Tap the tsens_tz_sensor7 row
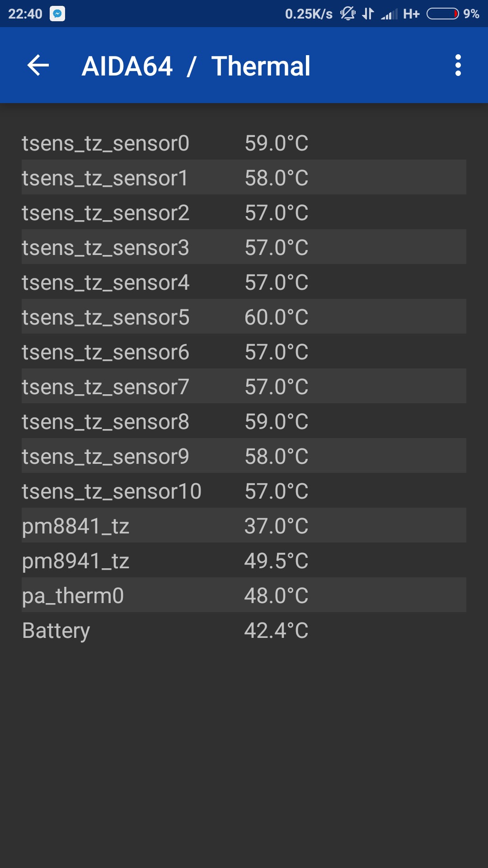 [244, 387]
